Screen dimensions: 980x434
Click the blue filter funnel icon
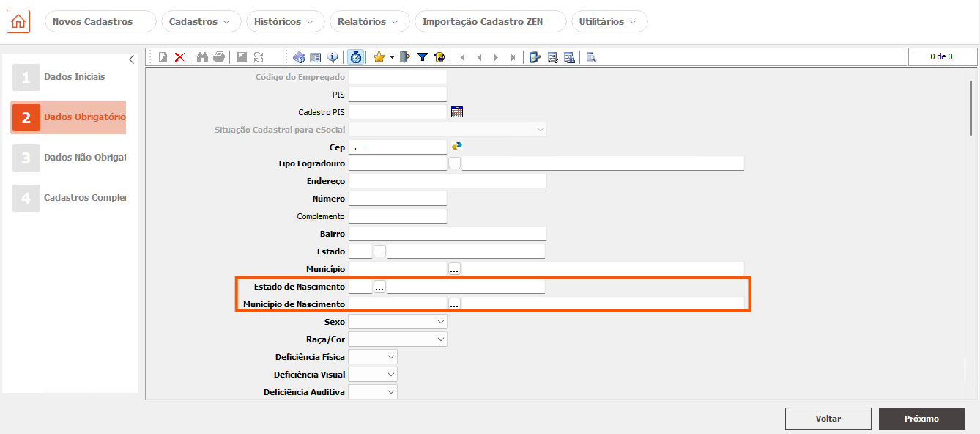pos(423,57)
